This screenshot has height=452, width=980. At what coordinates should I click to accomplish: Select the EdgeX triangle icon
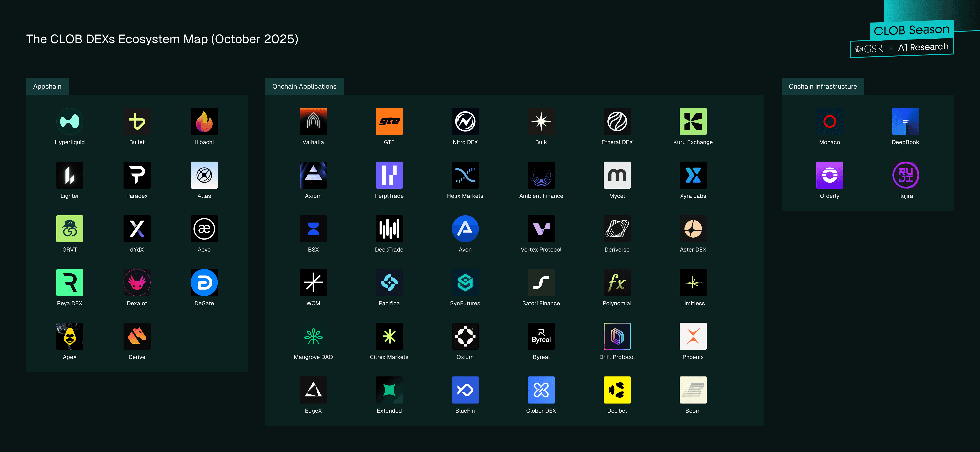coord(313,390)
